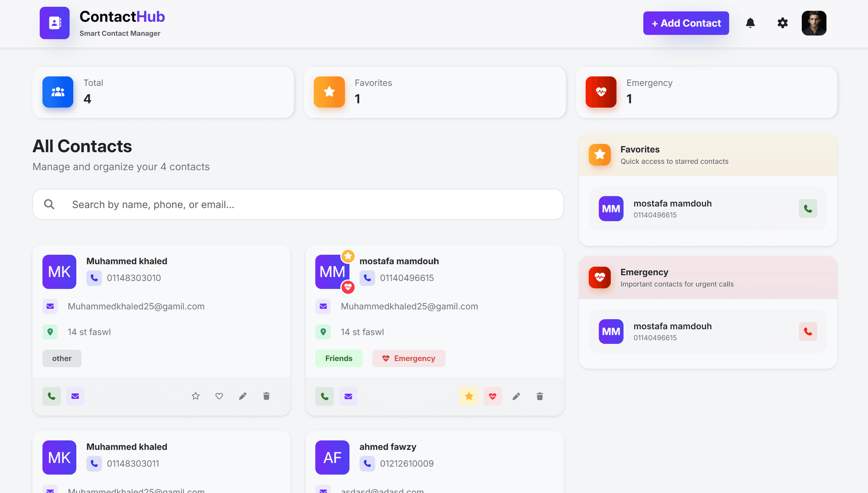Delete mostafa mamdouh contact

(x=540, y=396)
